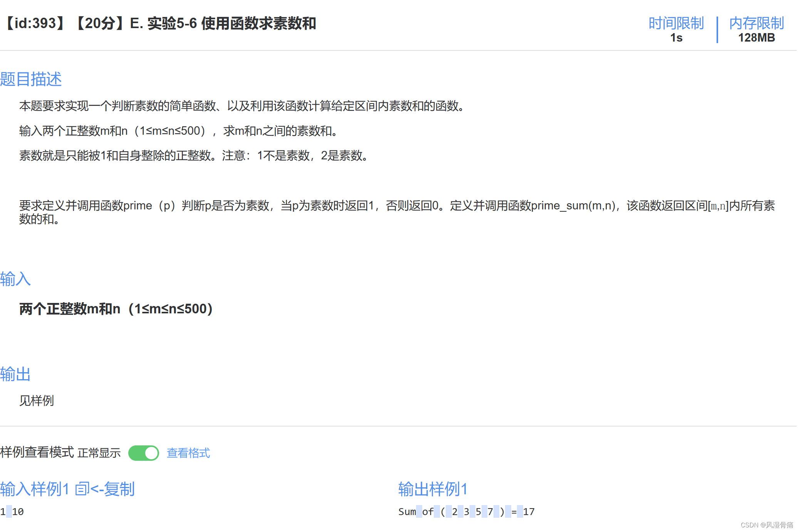Click the problem title 实验5-6 使用函数求素数和

(231, 23)
